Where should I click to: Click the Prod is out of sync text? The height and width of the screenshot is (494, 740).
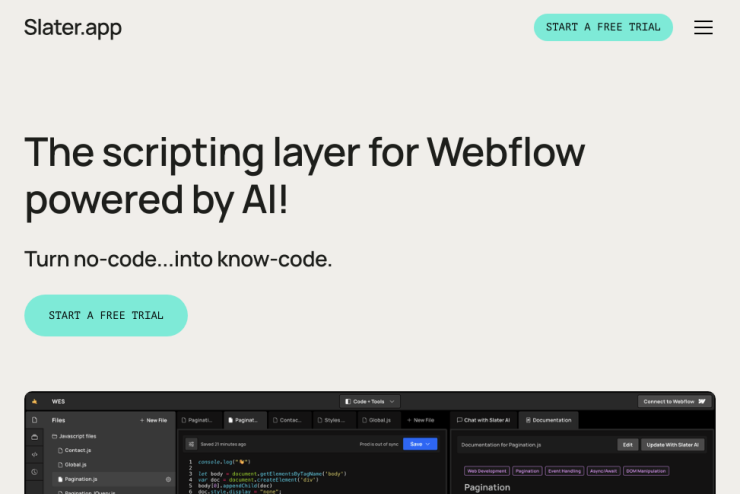378,444
